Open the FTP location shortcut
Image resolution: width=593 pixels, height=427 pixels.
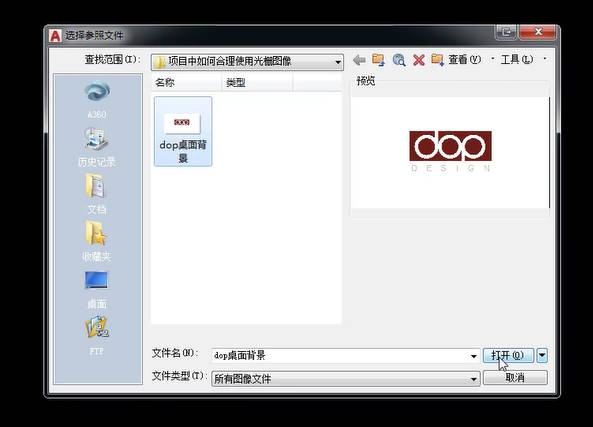coord(97,335)
